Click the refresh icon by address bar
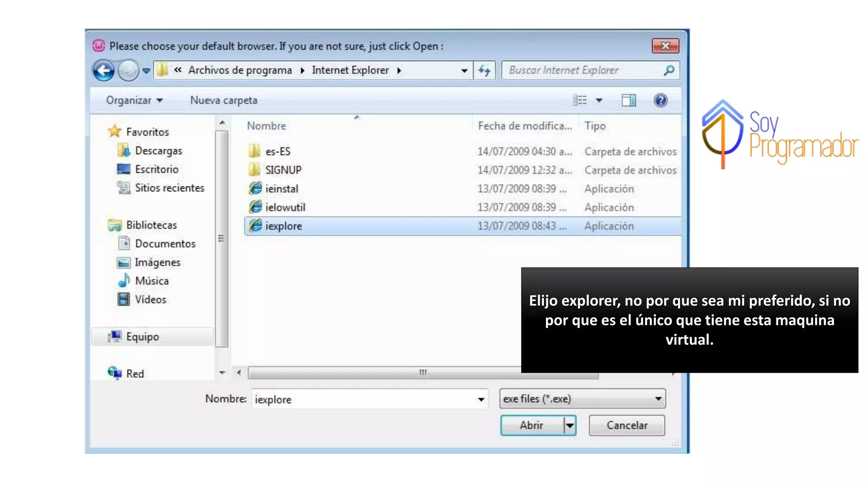 coord(484,70)
